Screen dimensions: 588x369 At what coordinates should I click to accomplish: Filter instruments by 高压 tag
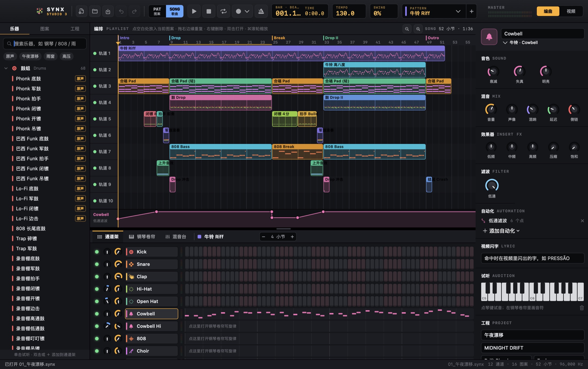pyautogui.click(x=66, y=56)
